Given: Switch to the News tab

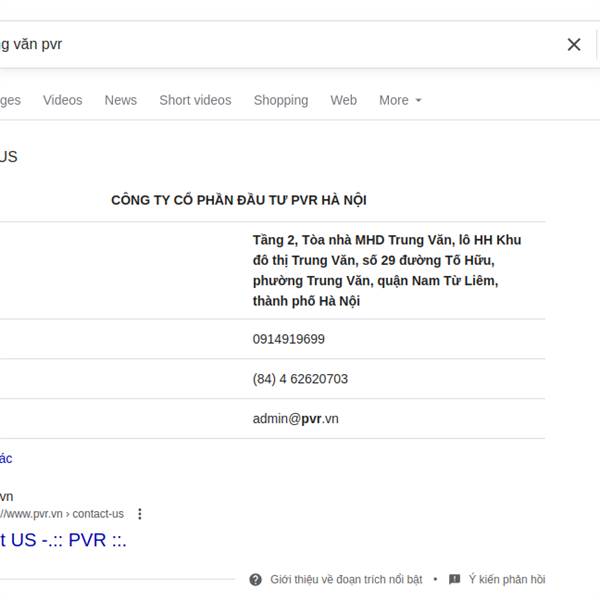Looking at the screenshot, I should pyautogui.click(x=121, y=100).
